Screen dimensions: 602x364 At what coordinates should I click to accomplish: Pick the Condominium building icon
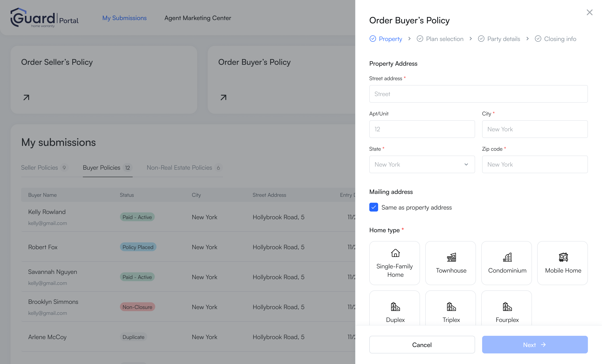[507, 257]
